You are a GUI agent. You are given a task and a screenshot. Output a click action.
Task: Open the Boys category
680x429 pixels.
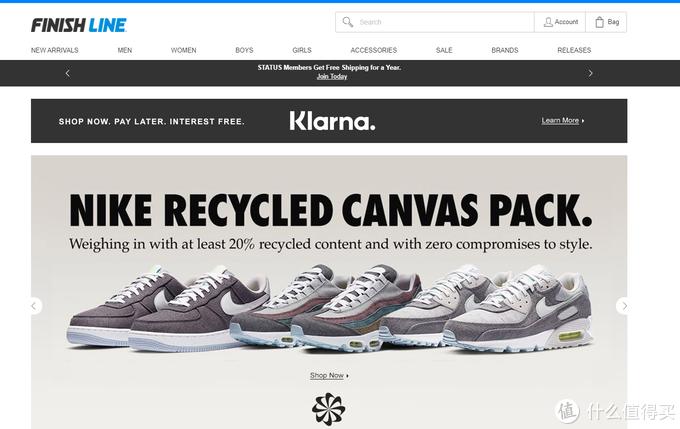tap(244, 50)
